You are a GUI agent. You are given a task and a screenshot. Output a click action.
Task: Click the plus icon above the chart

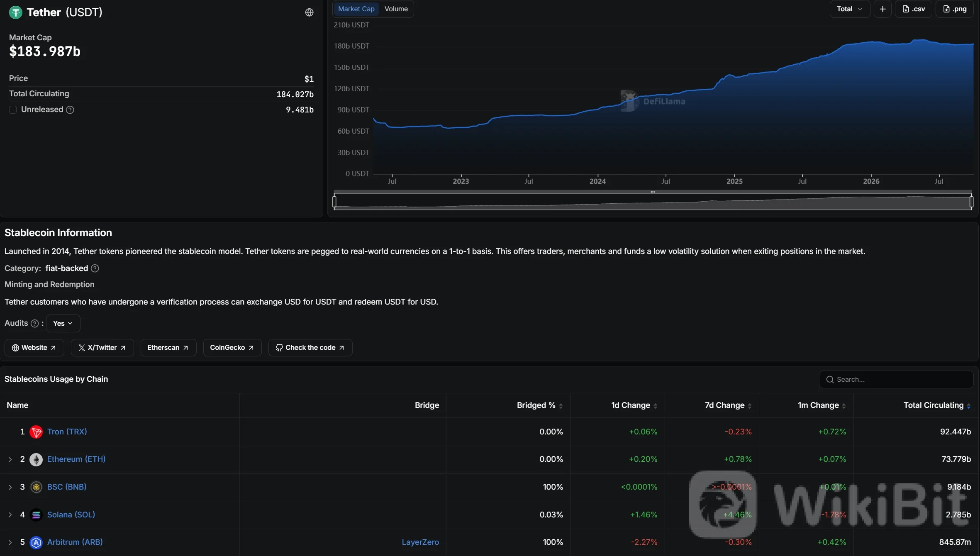tap(882, 9)
